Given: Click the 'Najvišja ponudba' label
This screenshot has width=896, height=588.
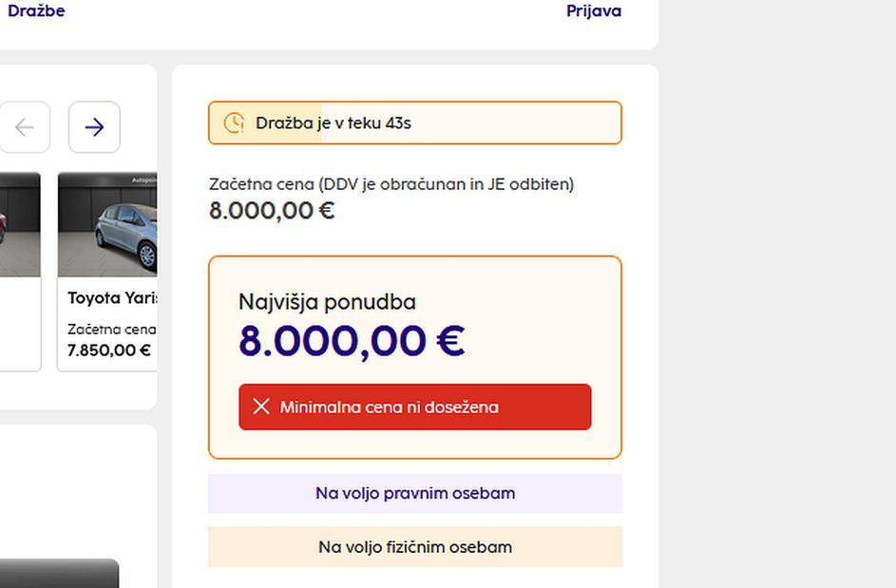Looking at the screenshot, I should [x=327, y=302].
